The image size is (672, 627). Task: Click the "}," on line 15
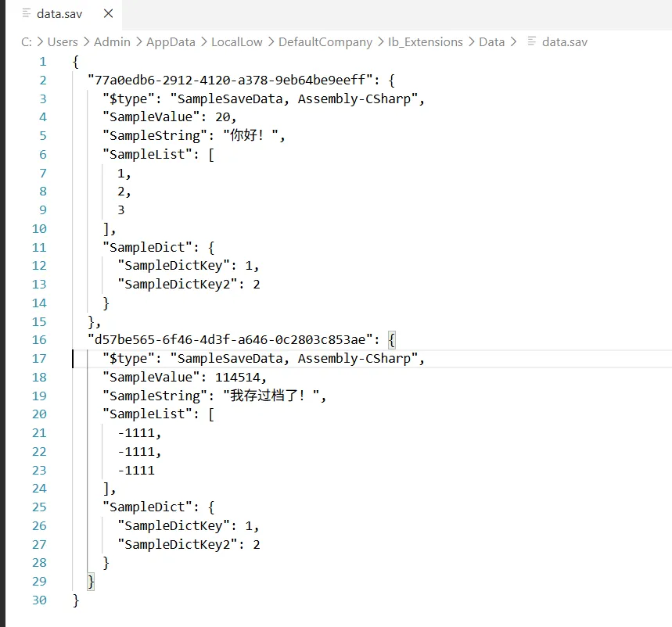pos(95,321)
